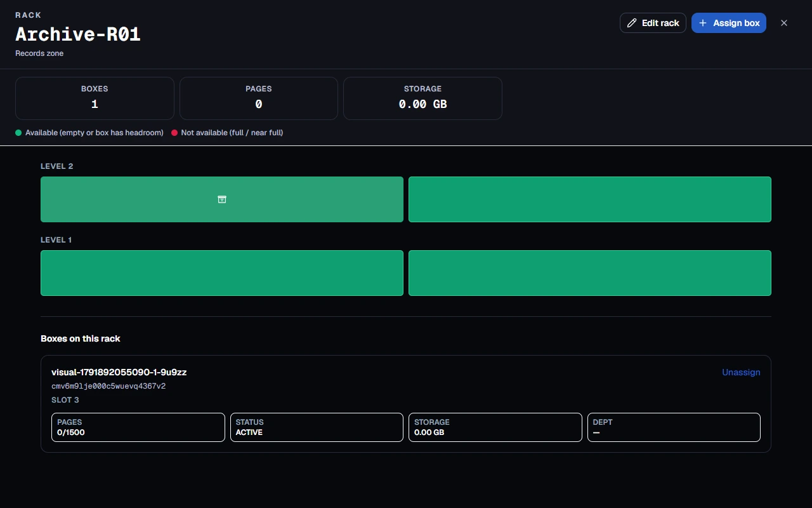Click the Available legend entry
Viewport: 812px width, 508px height.
[x=89, y=133]
